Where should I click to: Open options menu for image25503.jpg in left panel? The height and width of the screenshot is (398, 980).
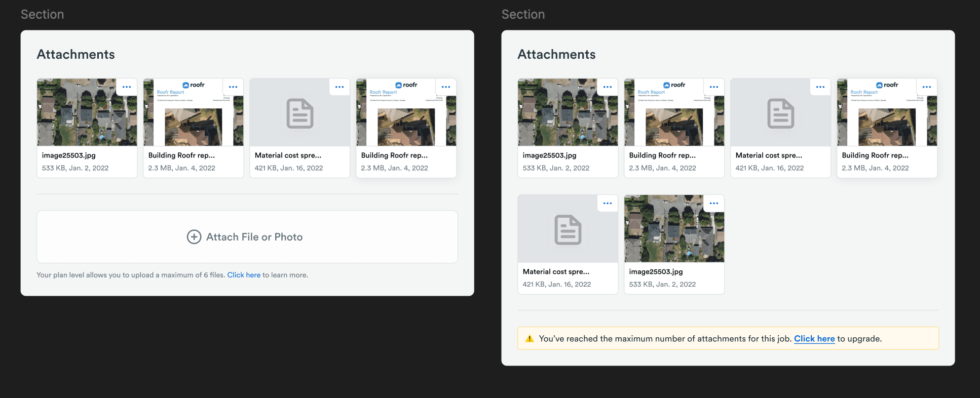pyautogui.click(x=127, y=87)
